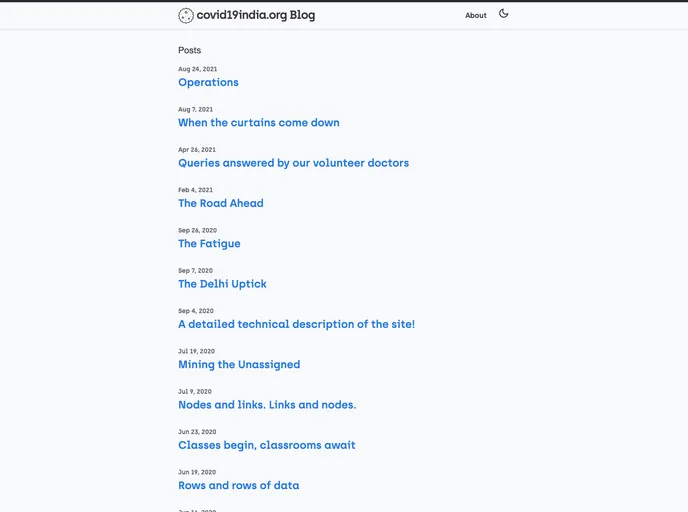
Task: Click the covid19india.org logo icon
Action: tap(186, 15)
